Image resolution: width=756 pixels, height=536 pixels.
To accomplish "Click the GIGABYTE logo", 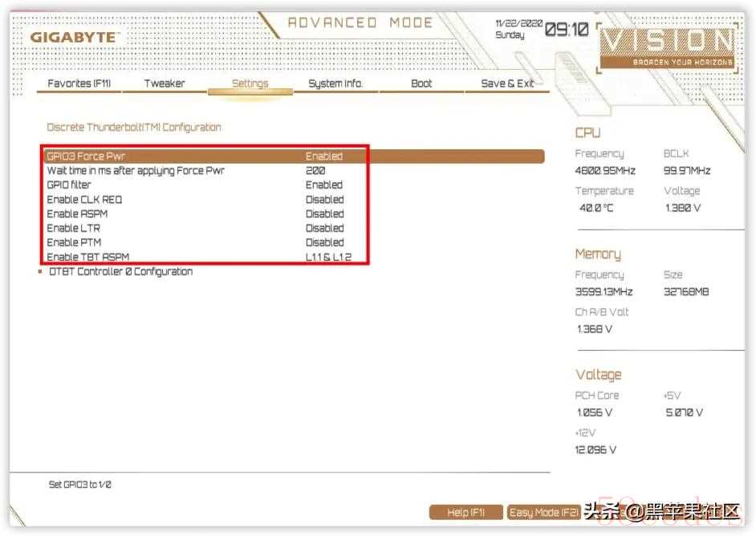I will pyautogui.click(x=74, y=37).
